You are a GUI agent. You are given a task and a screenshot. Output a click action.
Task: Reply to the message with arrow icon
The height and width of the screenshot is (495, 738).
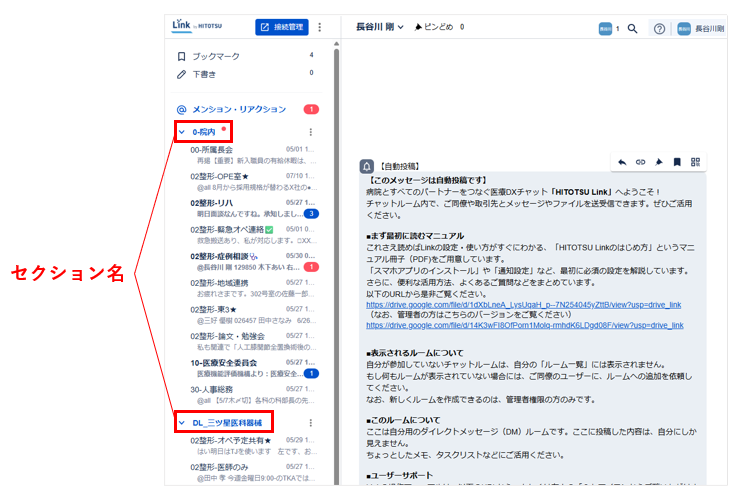point(622,162)
